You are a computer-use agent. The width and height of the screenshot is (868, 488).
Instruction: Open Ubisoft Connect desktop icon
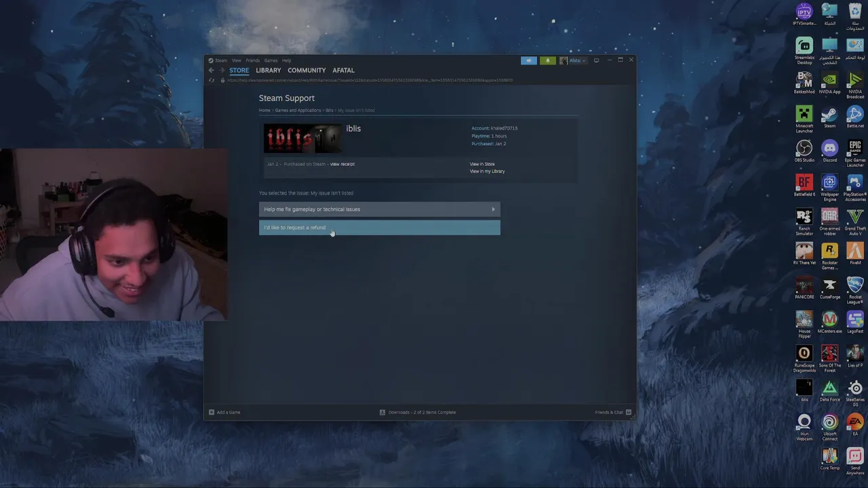[x=829, y=428]
